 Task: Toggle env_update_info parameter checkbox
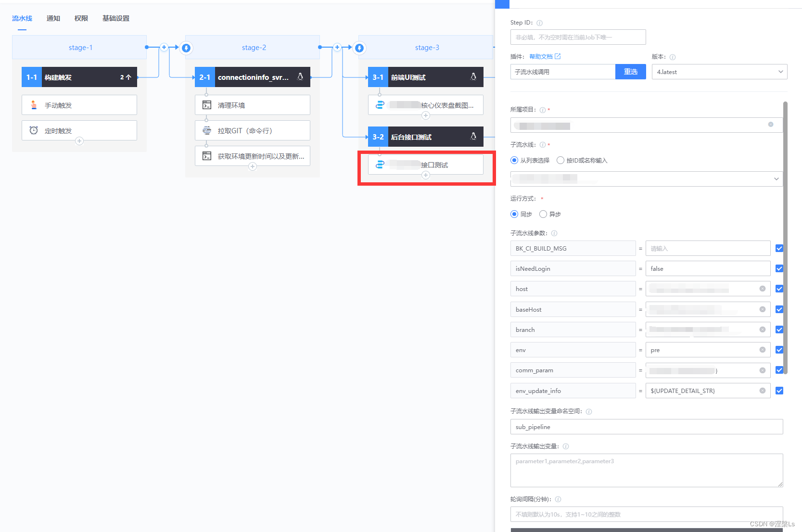click(779, 391)
